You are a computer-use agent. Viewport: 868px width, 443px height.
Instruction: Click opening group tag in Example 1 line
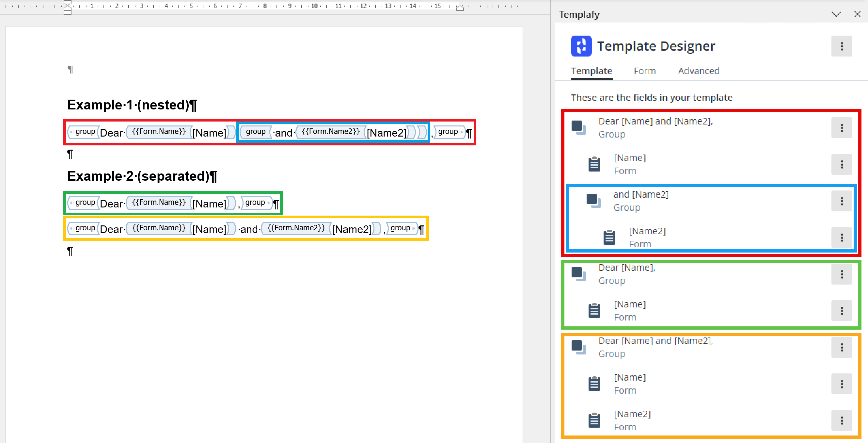pos(83,132)
